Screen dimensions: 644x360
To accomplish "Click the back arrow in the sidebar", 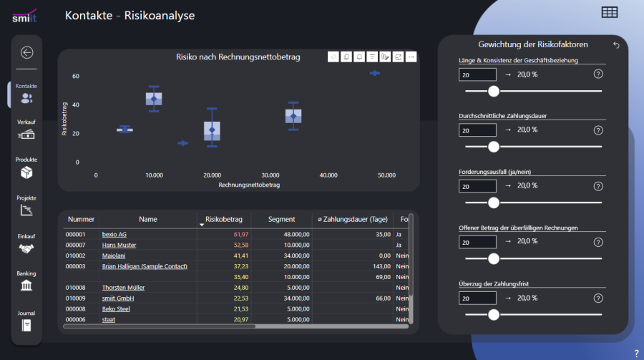I will [27, 52].
